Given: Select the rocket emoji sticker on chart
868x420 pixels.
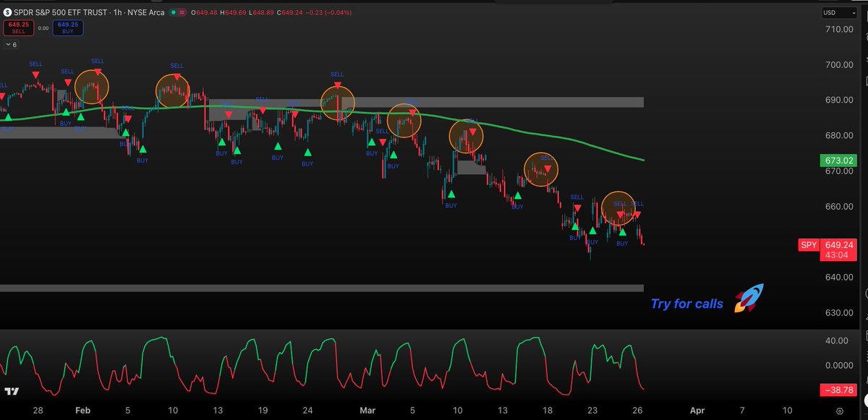Looking at the screenshot, I should coord(749,299).
